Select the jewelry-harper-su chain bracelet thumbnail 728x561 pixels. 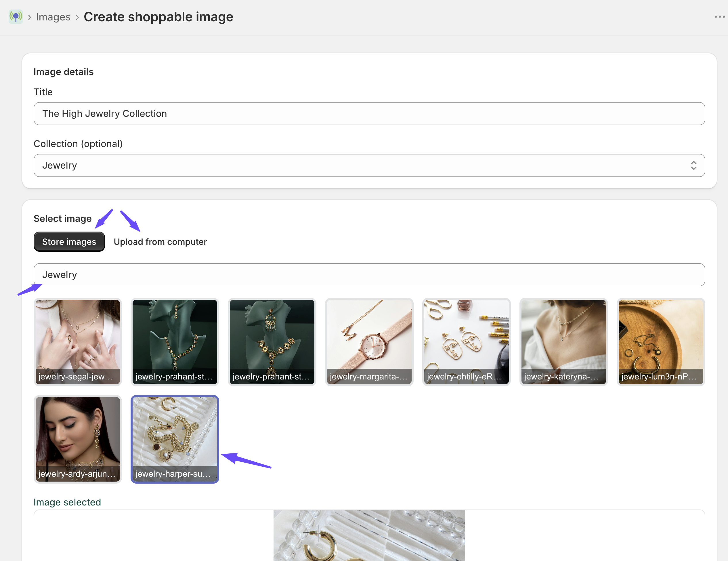click(x=175, y=439)
